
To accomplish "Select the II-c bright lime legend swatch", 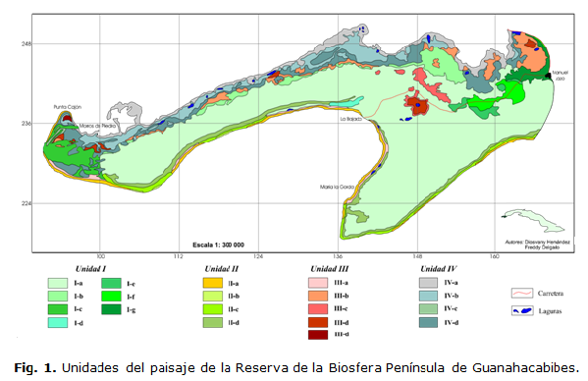I will 213,309.
